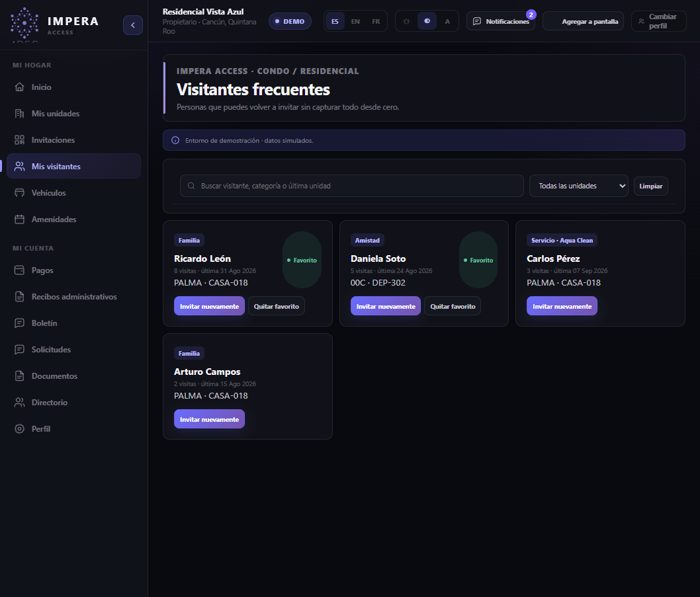Select automatic theme A toggle
This screenshot has height=597, width=700.
click(x=447, y=21)
